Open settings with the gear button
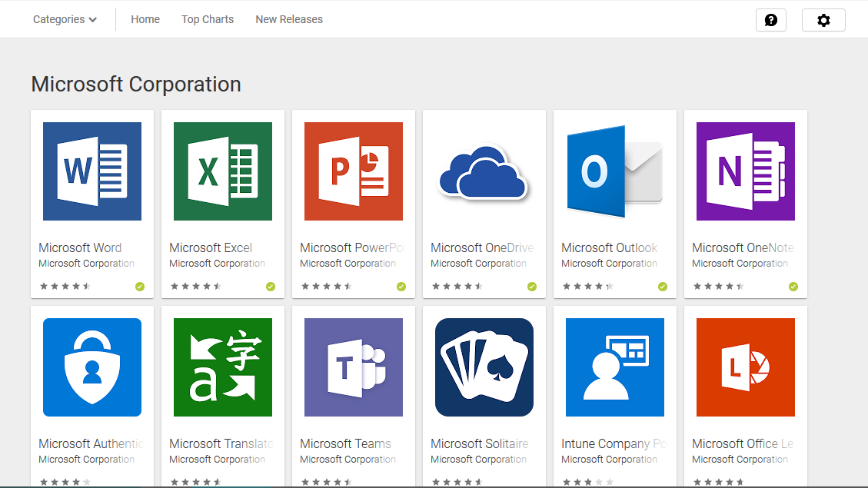868x488 pixels. 823,20
